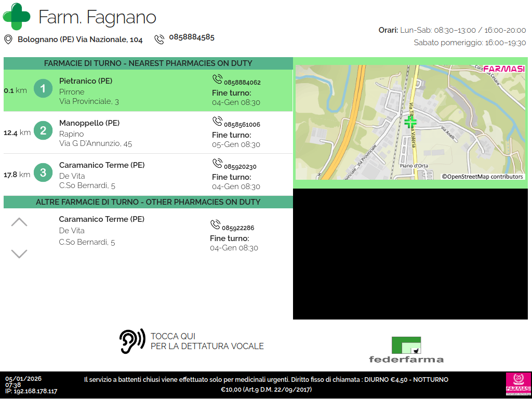Select numbered circle 3 for Caramanico Terme
532x399 pixels.
click(x=43, y=173)
